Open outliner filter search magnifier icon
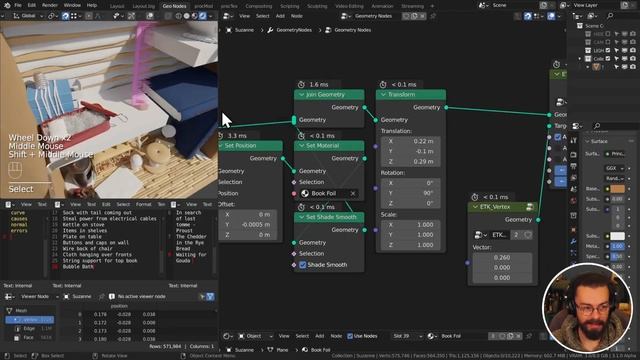This screenshot has width=640, height=360. click(610, 16)
